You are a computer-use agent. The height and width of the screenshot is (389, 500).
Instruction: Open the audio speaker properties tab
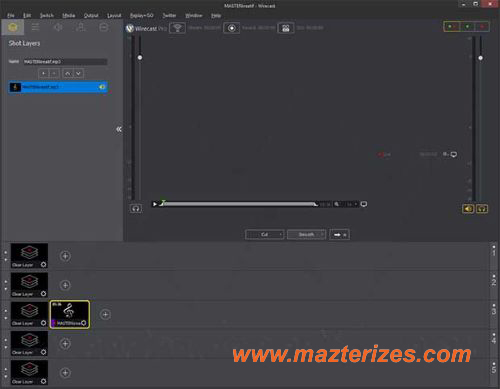coord(58,27)
